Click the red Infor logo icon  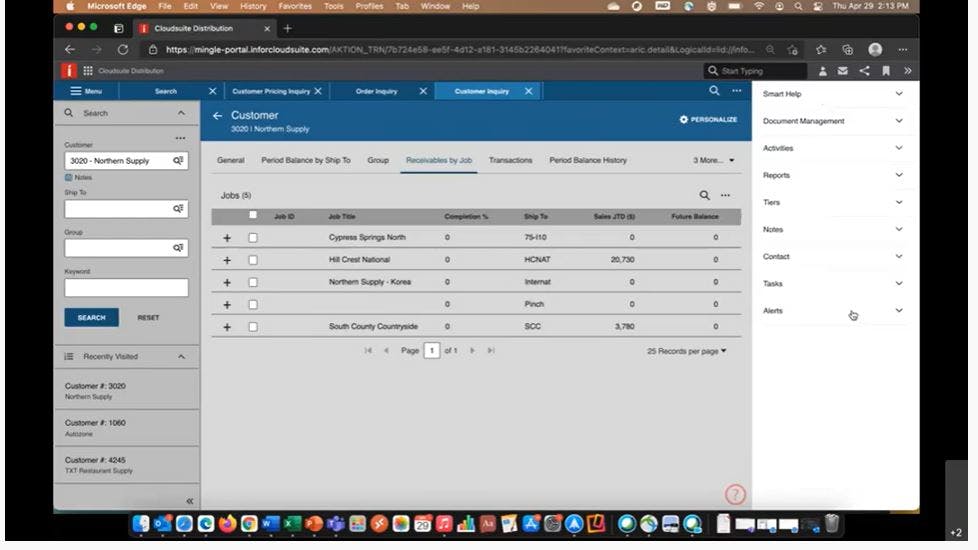point(69,71)
